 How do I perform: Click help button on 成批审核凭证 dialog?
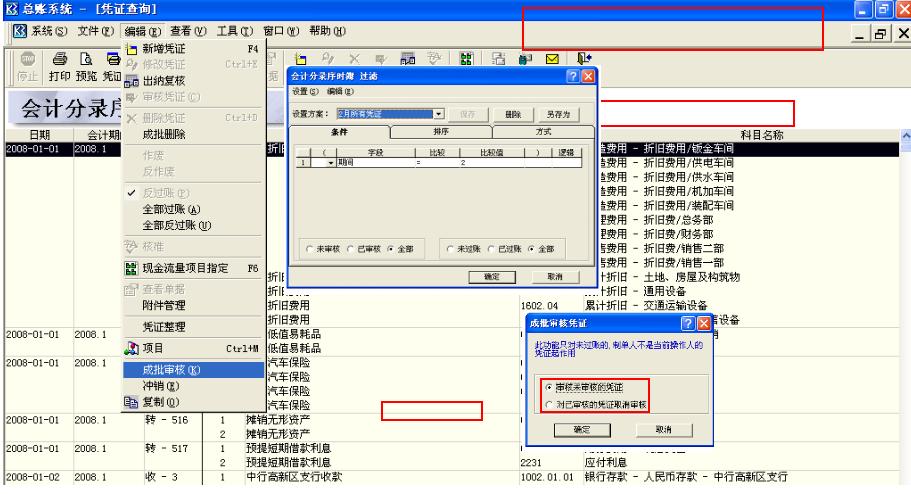[688, 323]
